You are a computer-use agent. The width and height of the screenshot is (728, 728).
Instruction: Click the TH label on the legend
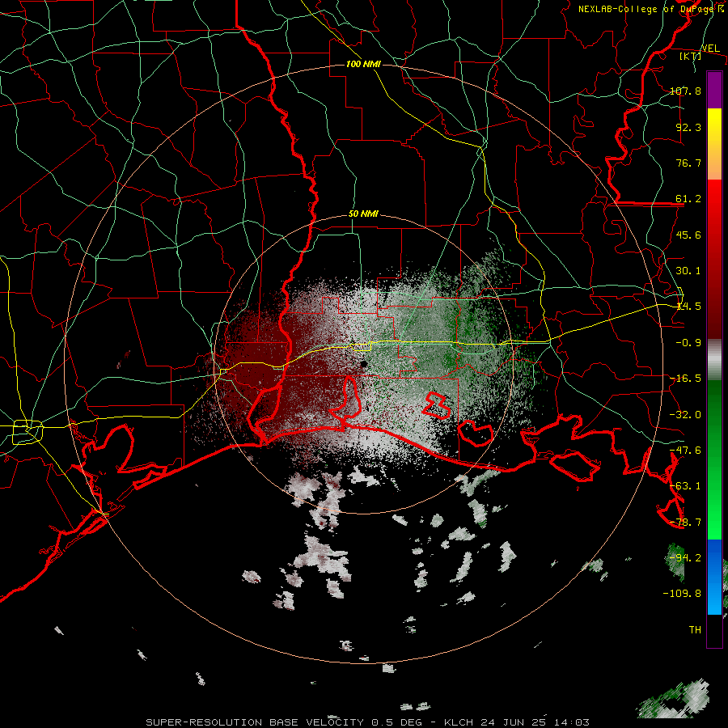coord(695,630)
